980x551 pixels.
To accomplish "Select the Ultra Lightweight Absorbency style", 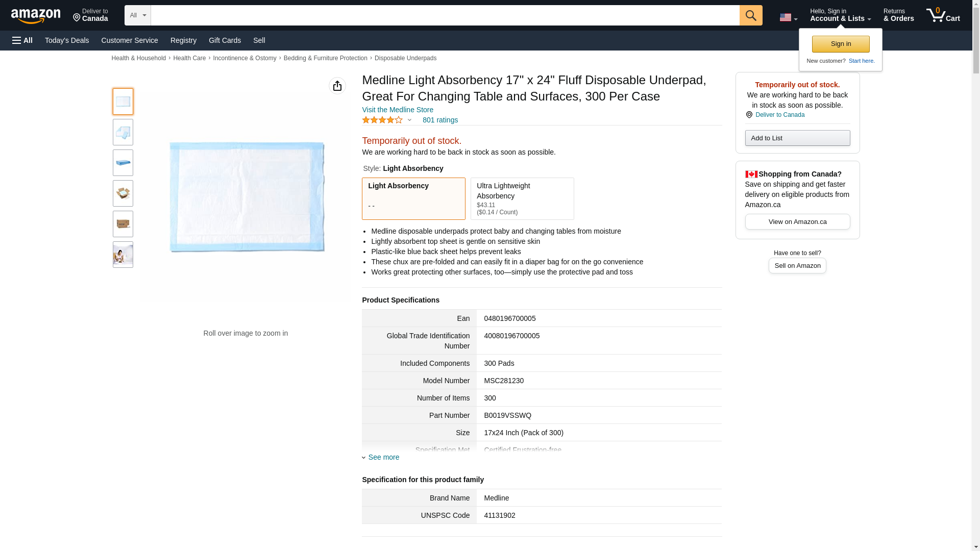I will [x=522, y=198].
